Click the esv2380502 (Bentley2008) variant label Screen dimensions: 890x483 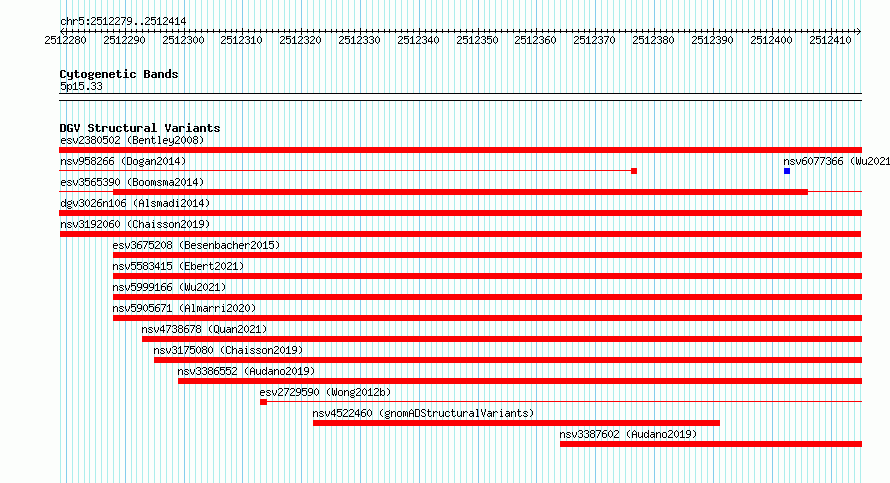(132, 140)
